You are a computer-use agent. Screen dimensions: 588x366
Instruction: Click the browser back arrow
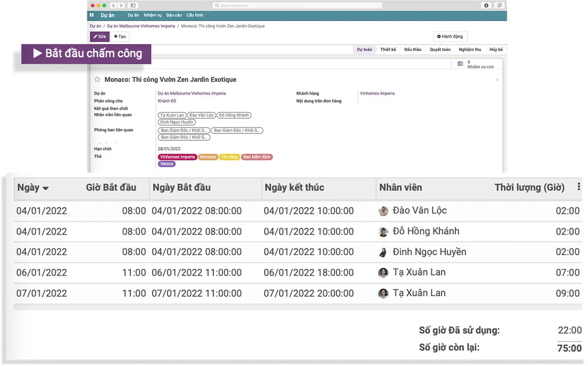114,5
